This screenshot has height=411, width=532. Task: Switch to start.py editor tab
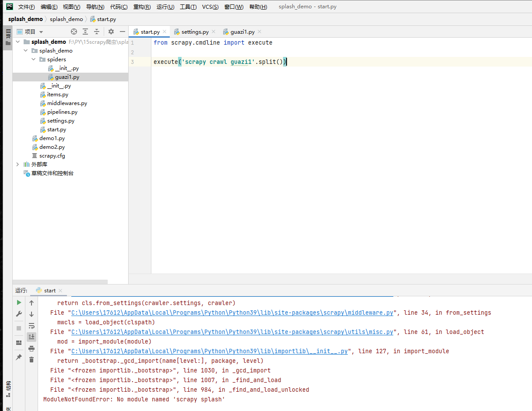point(150,32)
